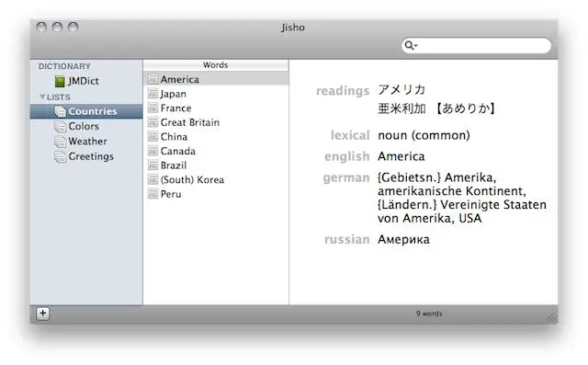Click the Colors list icon
588x365 pixels.
click(x=60, y=127)
